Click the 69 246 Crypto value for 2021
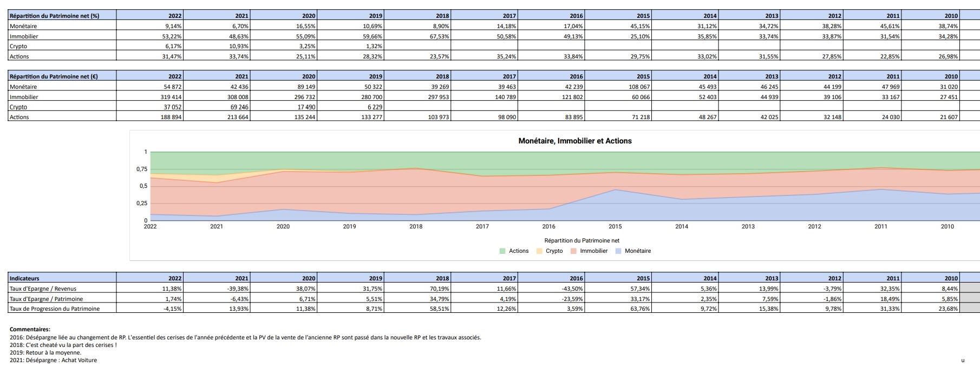980x367 pixels. (217, 107)
